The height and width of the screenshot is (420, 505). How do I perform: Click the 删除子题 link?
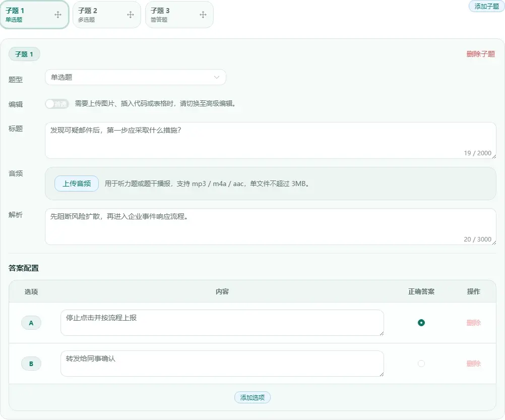(480, 54)
